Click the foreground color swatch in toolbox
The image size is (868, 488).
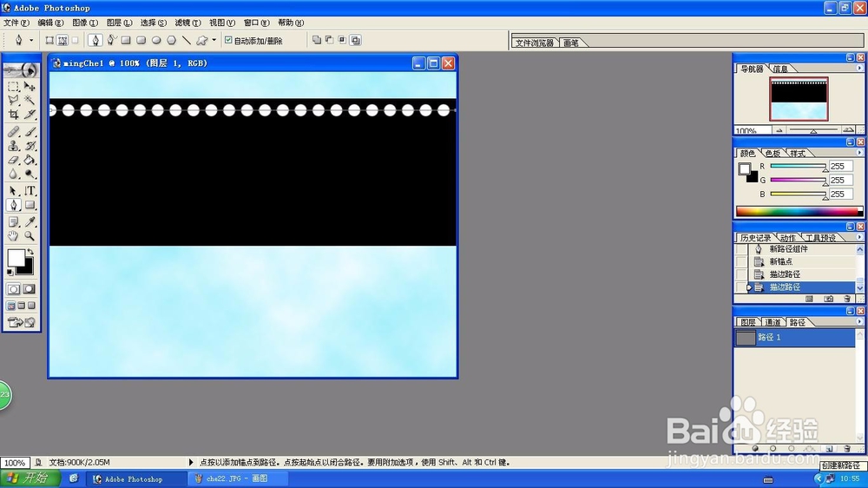(x=16, y=258)
